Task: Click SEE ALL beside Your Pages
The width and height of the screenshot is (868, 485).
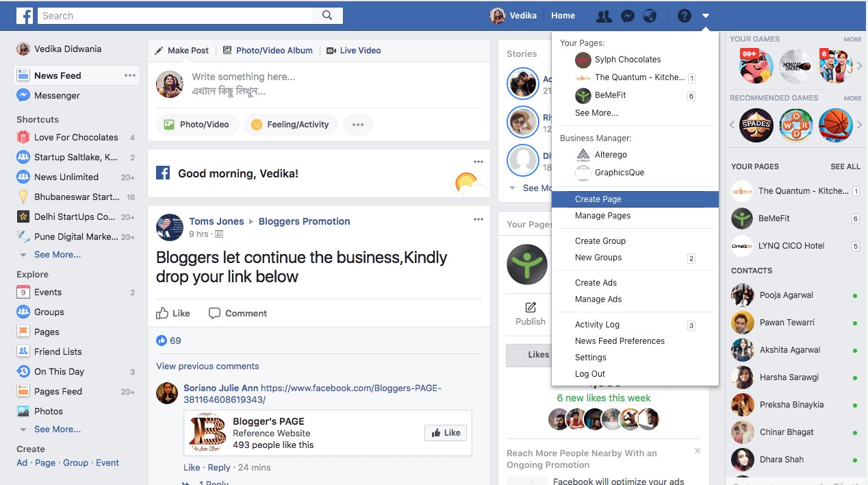Action: (845, 166)
